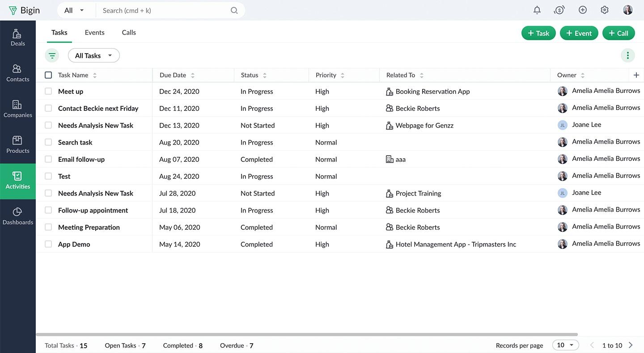Open settings gear icon
644x353 pixels.
point(605,10)
